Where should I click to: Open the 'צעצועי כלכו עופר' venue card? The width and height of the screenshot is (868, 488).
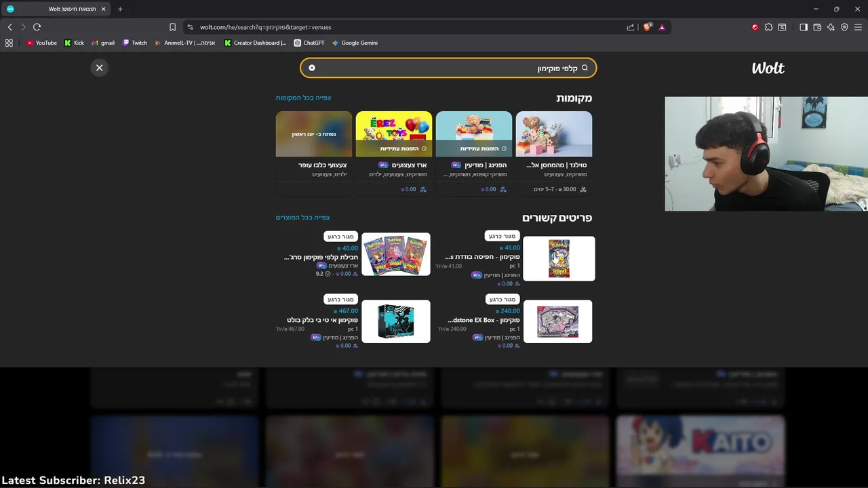click(x=314, y=153)
